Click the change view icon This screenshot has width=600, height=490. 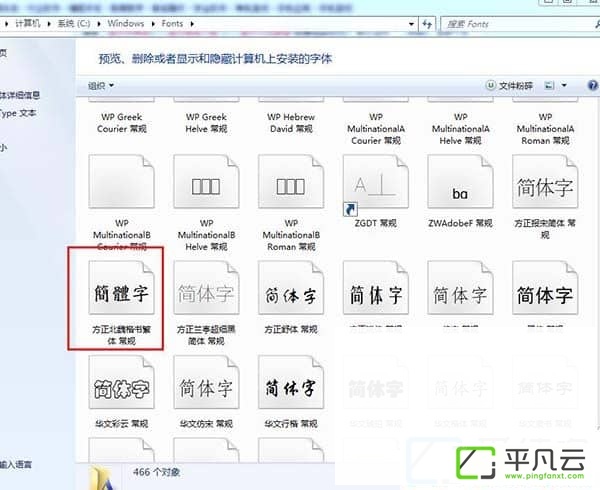(549, 85)
